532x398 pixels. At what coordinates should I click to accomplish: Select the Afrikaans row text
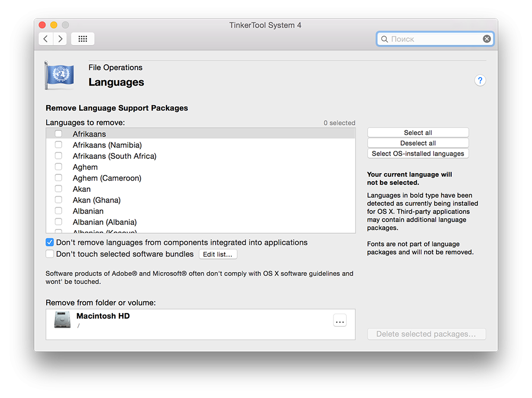coord(89,134)
